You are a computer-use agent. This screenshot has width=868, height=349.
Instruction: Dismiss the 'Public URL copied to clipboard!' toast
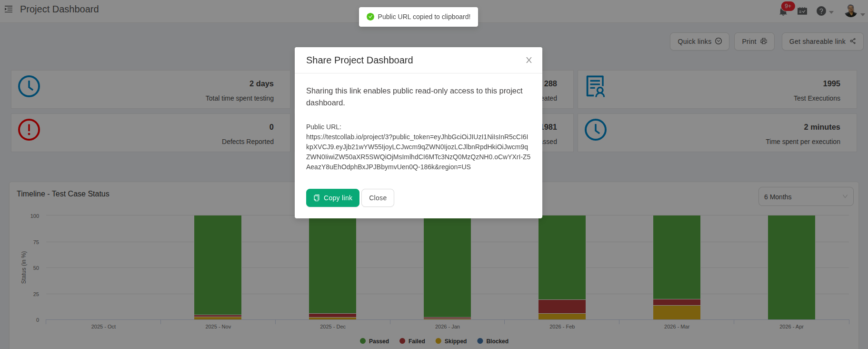419,17
